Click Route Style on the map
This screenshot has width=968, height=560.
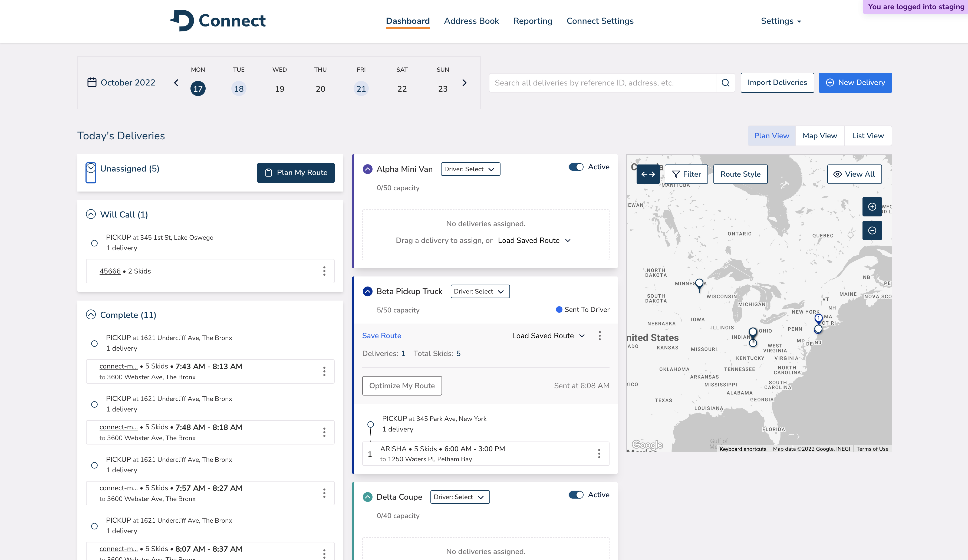coord(740,174)
